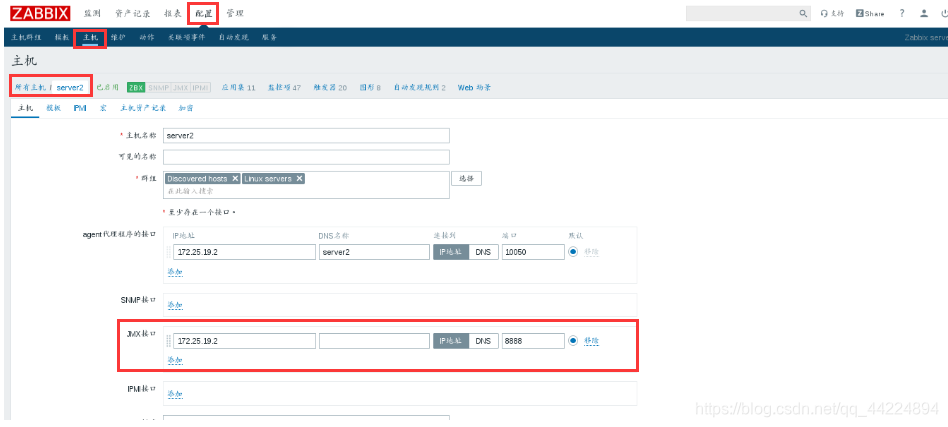948x427 pixels.
Task: Open the 配置 top menu
Action: click(204, 13)
